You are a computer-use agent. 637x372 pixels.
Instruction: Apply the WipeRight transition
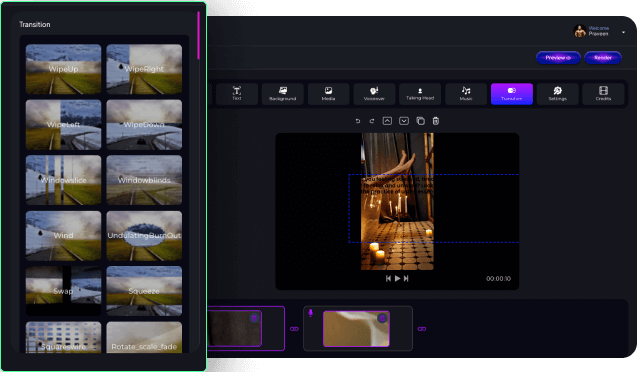click(144, 69)
